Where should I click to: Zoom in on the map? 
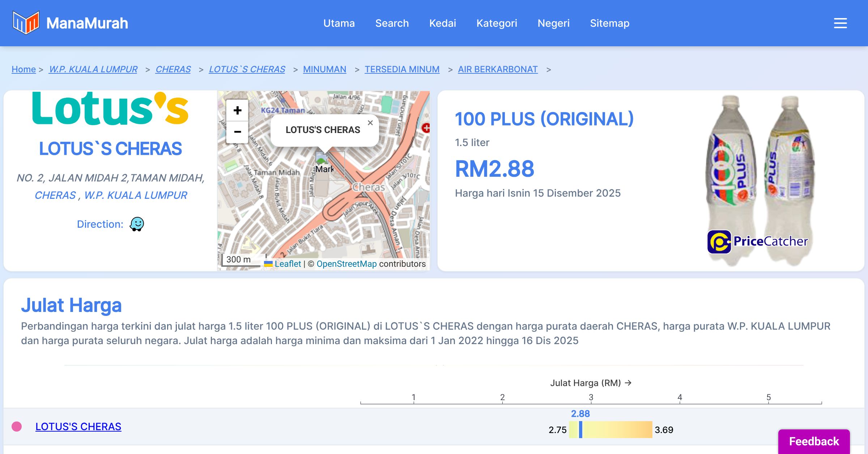pyautogui.click(x=237, y=110)
